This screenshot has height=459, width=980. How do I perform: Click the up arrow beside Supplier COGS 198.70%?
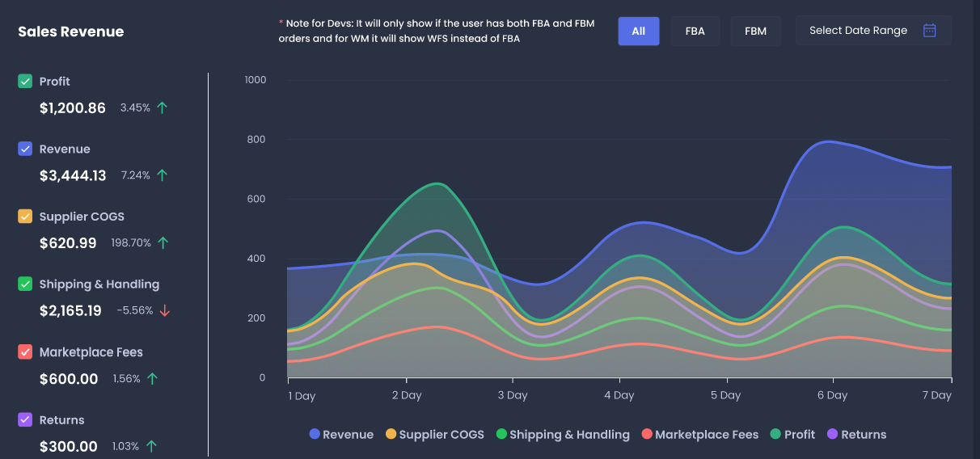[162, 243]
